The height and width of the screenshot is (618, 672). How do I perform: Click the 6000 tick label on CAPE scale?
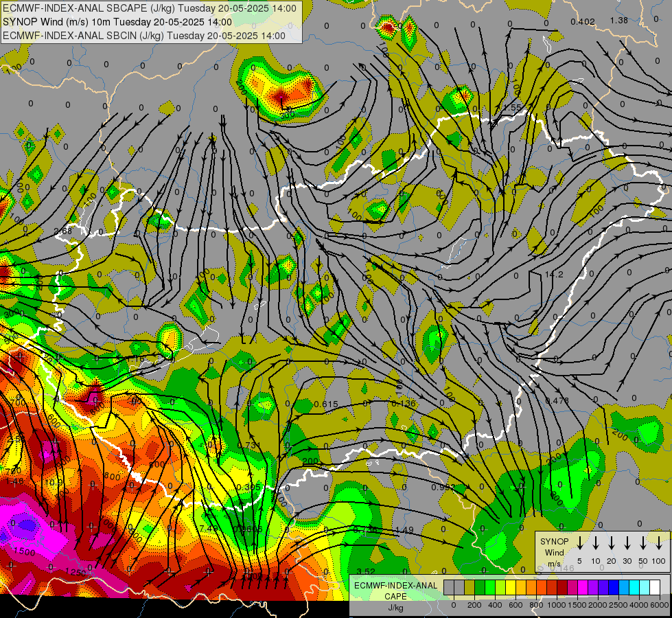[x=660, y=605]
